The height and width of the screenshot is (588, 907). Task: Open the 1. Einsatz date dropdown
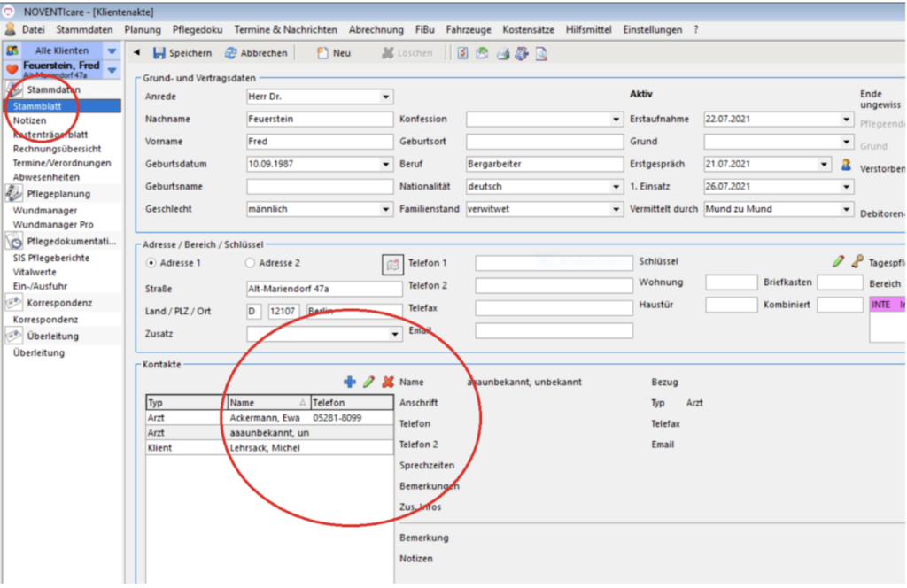point(846,187)
